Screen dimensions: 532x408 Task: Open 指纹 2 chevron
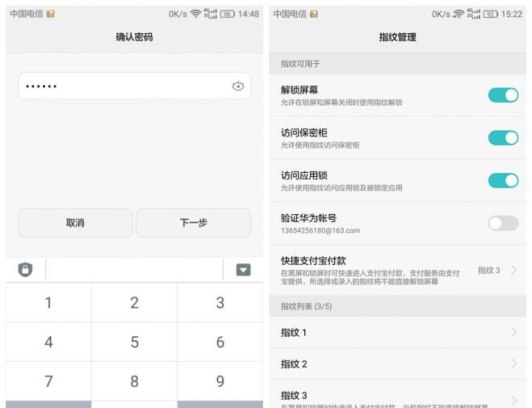point(514,364)
